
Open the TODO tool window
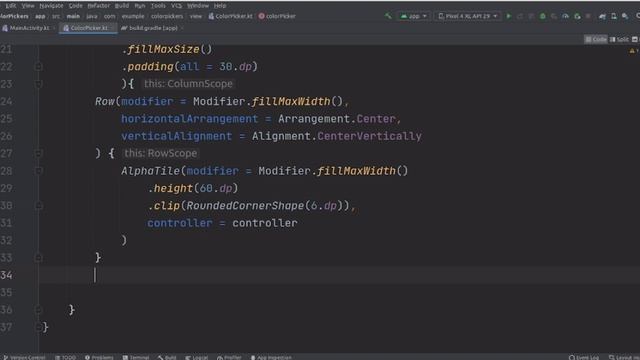pyautogui.click(x=65, y=357)
